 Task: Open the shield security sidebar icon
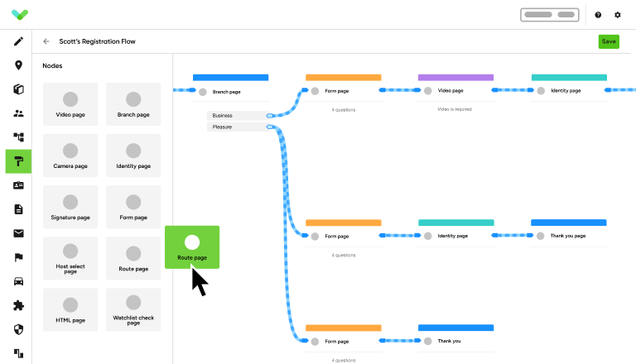(18, 329)
